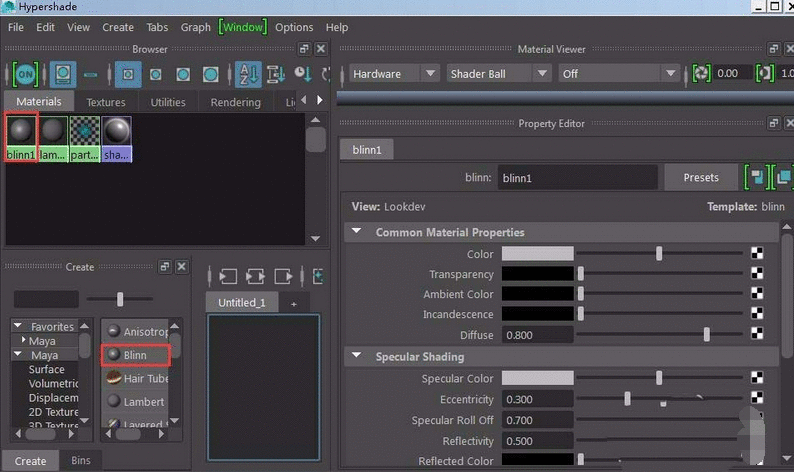Click the exposure icon in Material Viewer
The width and height of the screenshot is (794, 472).
701,74
